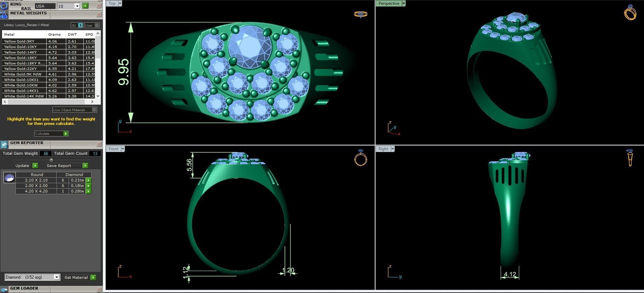Click the Ring Rail tool icon
The image size is (644, 293).
(x=4, y=6)
